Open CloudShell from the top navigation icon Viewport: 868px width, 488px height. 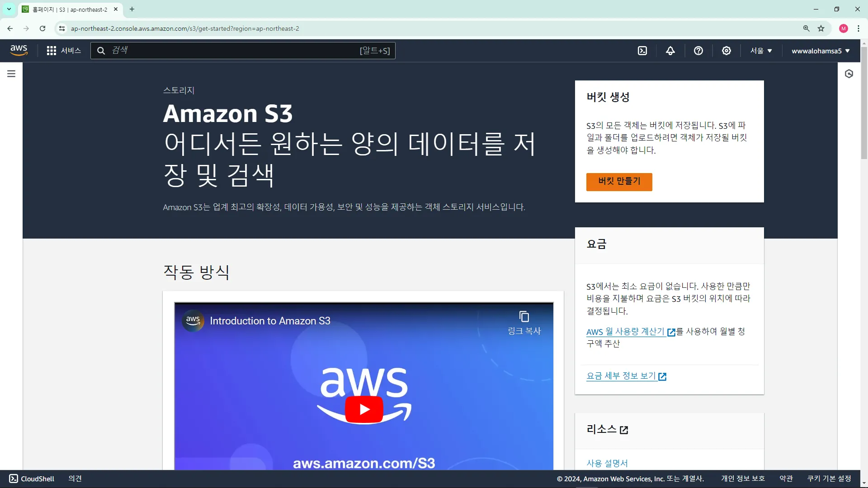(x=642, y=51)
